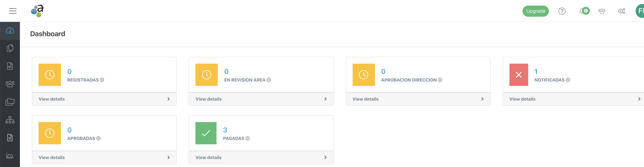Open the settings gears in header

coord(622,11)
